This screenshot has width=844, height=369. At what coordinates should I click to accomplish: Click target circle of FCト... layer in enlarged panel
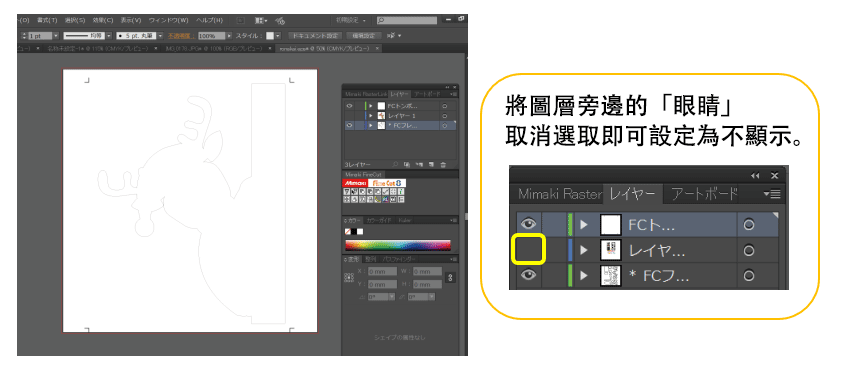click(x=748, y=225)
